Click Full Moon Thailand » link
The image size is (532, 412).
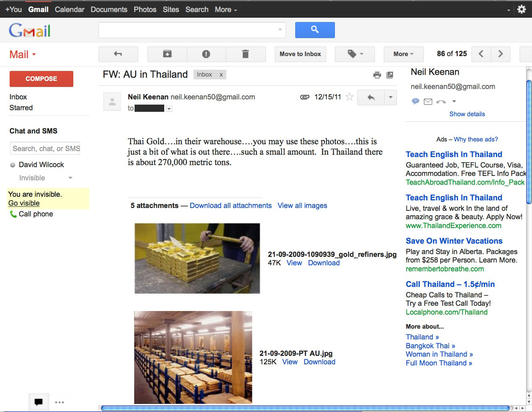[x=439, y=363]
